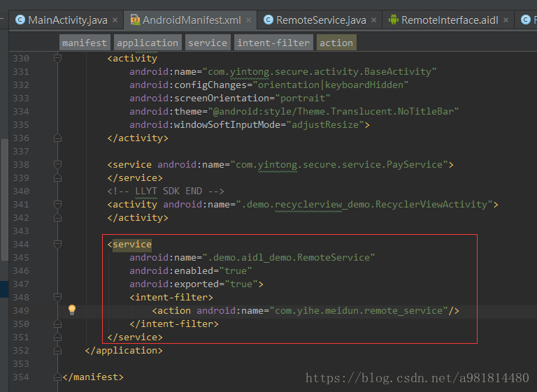This screenshot has width=537, height=392.
Task: Click the "portrait" screenOrientation value
Action: coord(303,99)
